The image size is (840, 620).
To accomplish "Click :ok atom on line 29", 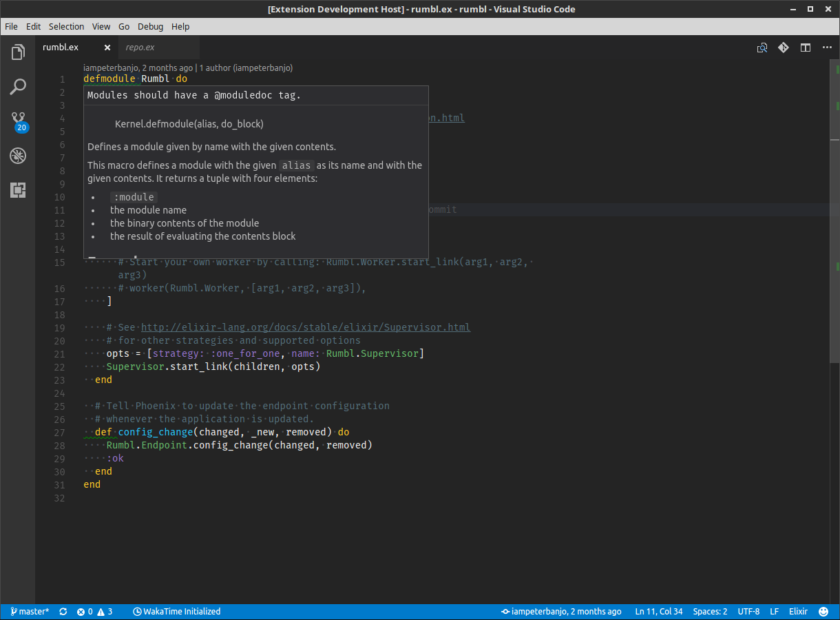I will [x=115, y=458].
